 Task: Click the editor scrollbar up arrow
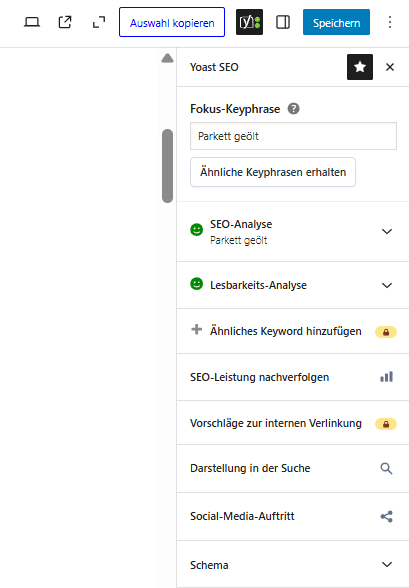click(x=167, y=58)
